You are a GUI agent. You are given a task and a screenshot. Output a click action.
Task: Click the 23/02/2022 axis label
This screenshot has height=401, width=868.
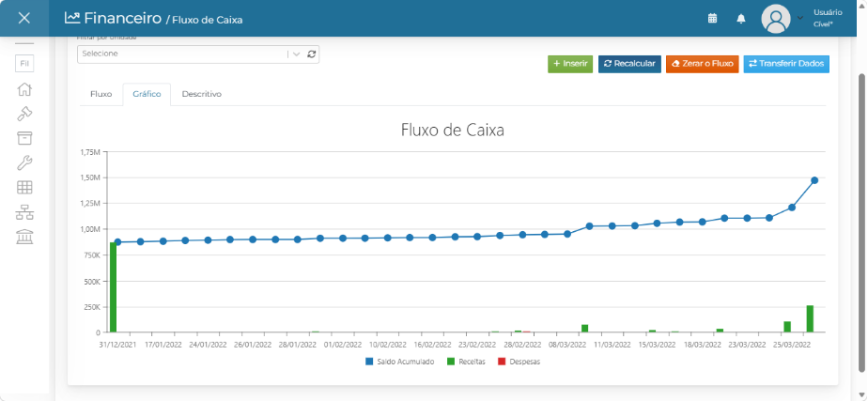(x=477, y=344)
